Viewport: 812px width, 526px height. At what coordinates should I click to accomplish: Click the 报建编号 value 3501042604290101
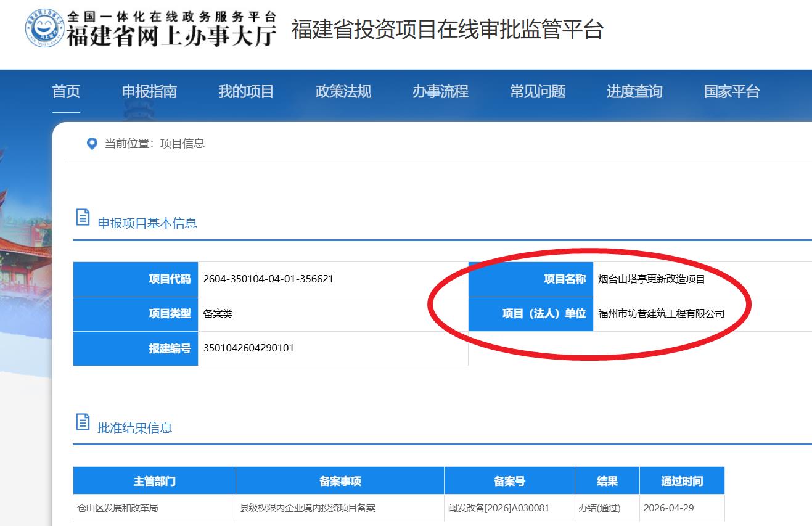[248, 348]
